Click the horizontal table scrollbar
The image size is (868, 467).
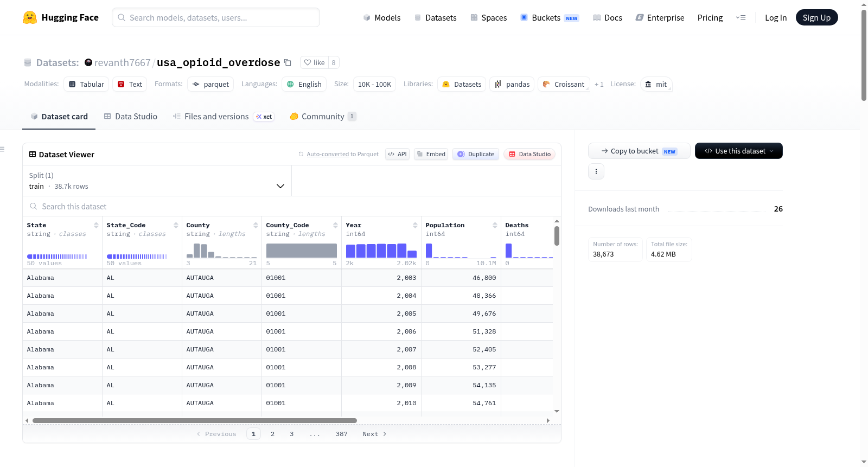(195, 420)
